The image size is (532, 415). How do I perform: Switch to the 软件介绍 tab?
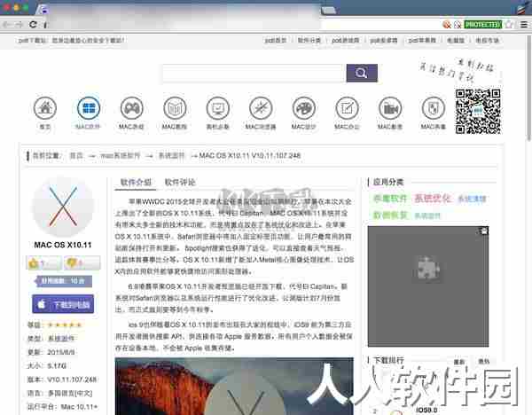coord(136,182)
